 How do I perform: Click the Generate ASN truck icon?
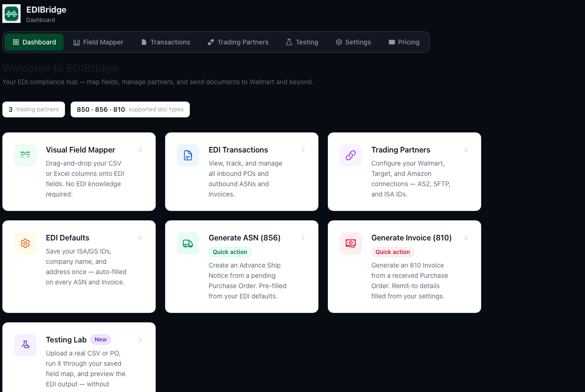click(188, 243)
